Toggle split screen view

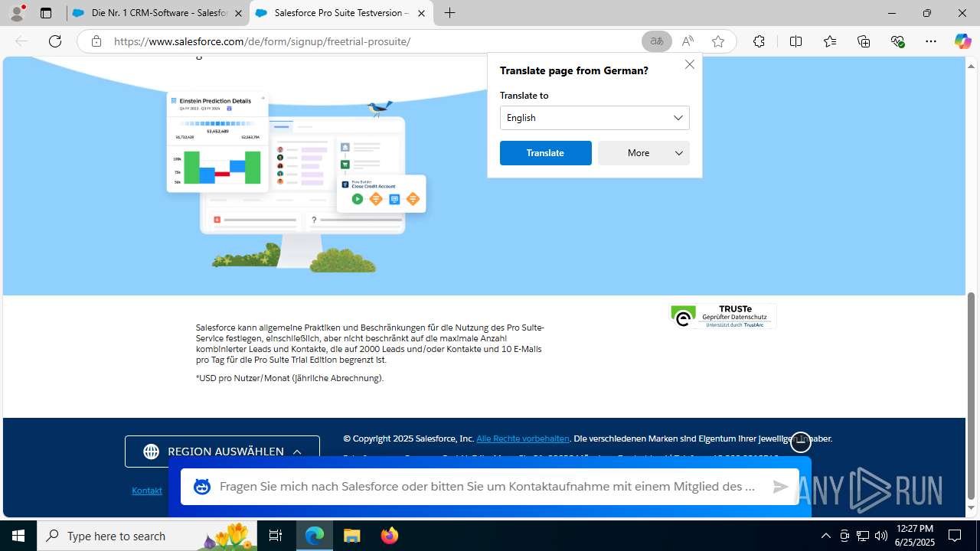[x=795, y=41]
